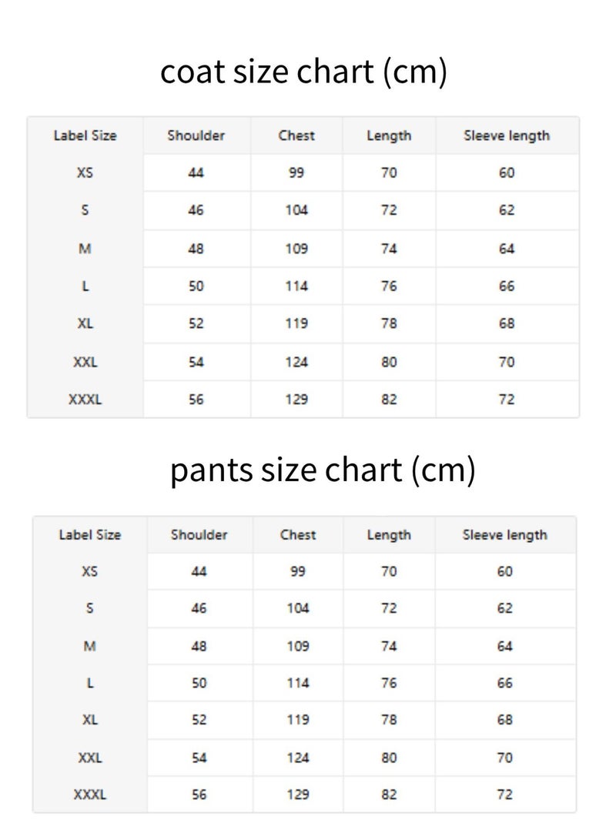Select the Chest header in pants chart
616x840 pixels.
coord(298,534)
